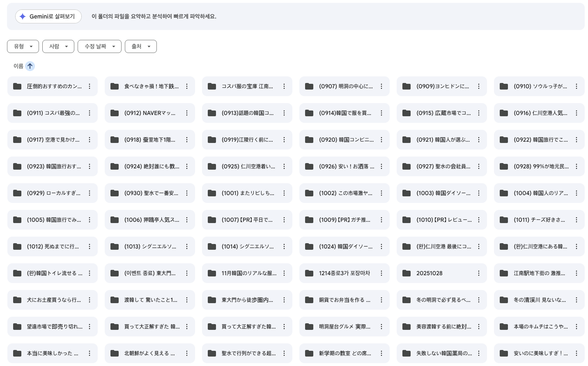
Task: Click the folder icon of (0920) 韓国コンビニ
Action: click(309, 140)
